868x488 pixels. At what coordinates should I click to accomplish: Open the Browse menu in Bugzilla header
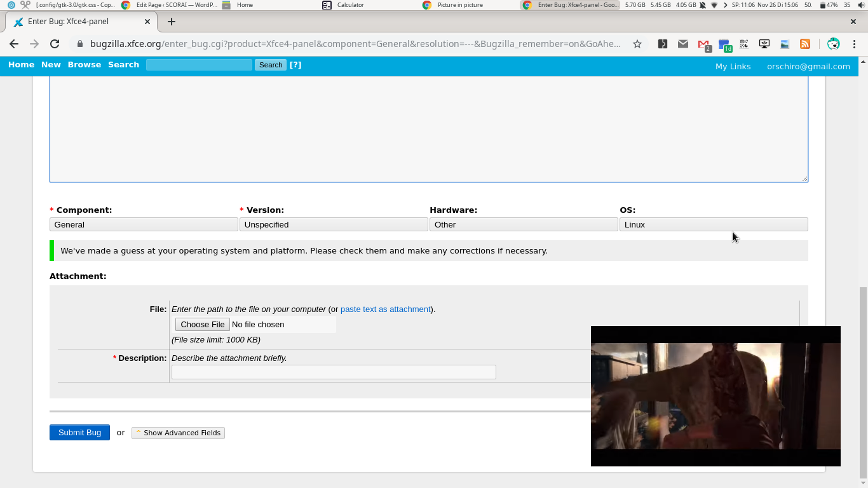pos(85,65)
